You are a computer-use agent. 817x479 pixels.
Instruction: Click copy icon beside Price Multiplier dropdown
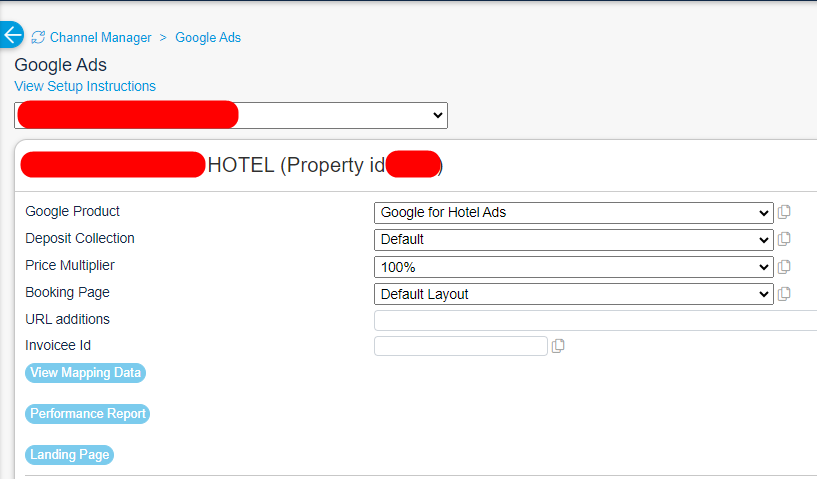pos(784,266)
